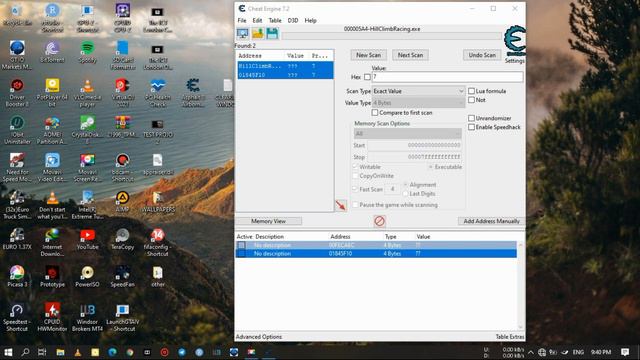This screenshot has height=360, width=640.
Task: Open the Table menu
Action: point(275,20)
